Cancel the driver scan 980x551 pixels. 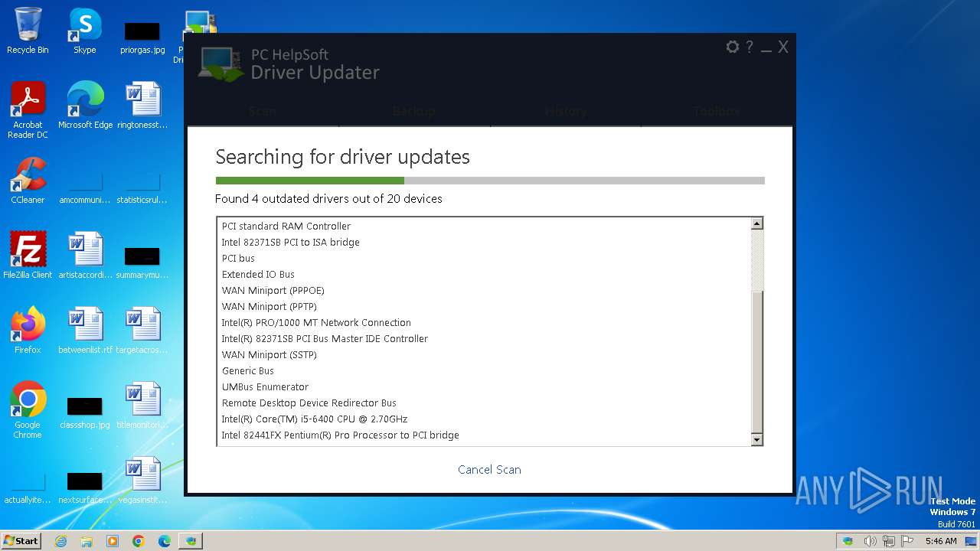point(489,470)
